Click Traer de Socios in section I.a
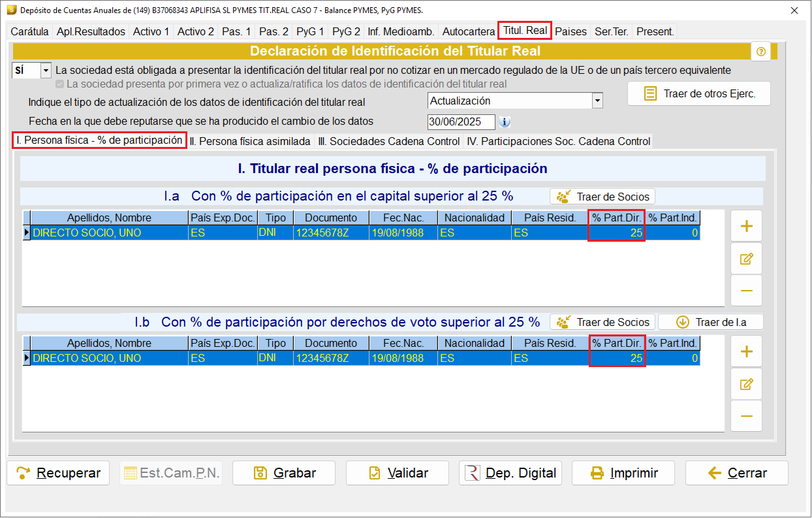 coord(602,197)
